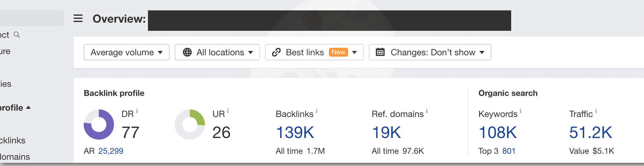
Task: Click the Organic search heading
Action: 508,93
